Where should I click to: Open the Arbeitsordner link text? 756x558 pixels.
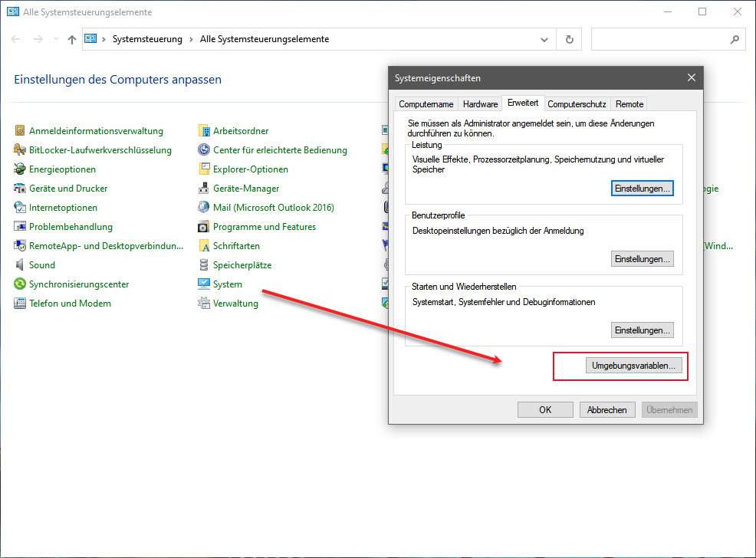click(241, 130)
